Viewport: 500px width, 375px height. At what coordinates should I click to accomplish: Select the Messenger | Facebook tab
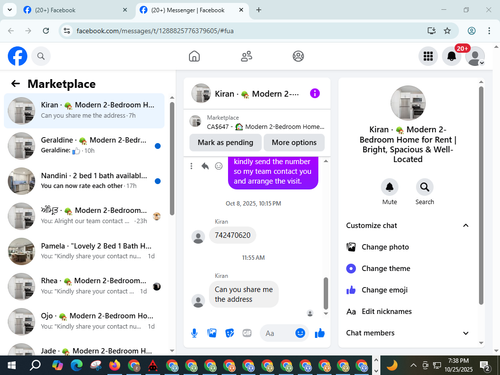192,10
